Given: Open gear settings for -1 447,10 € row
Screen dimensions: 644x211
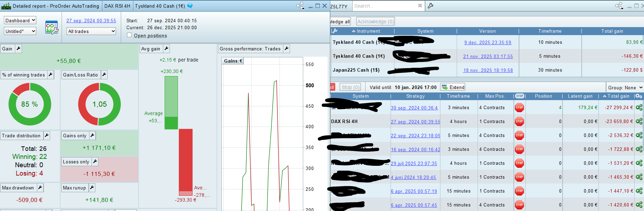Looking at the screenshot, I should click(x=639, y=191).
